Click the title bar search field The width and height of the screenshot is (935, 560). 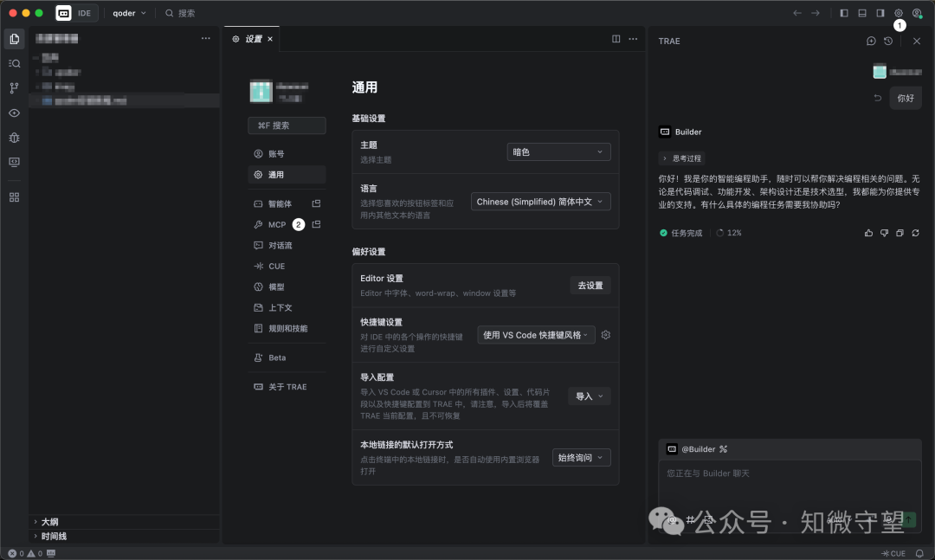[x=180, y=12]
